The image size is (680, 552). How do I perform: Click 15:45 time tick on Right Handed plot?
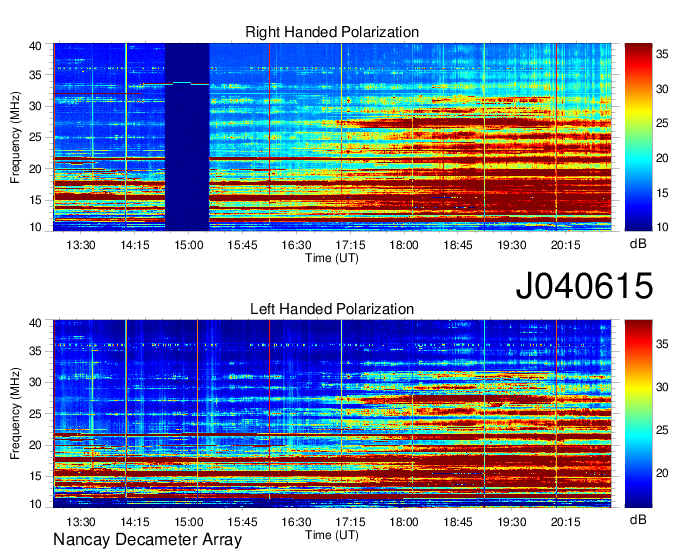click(242, 245)
